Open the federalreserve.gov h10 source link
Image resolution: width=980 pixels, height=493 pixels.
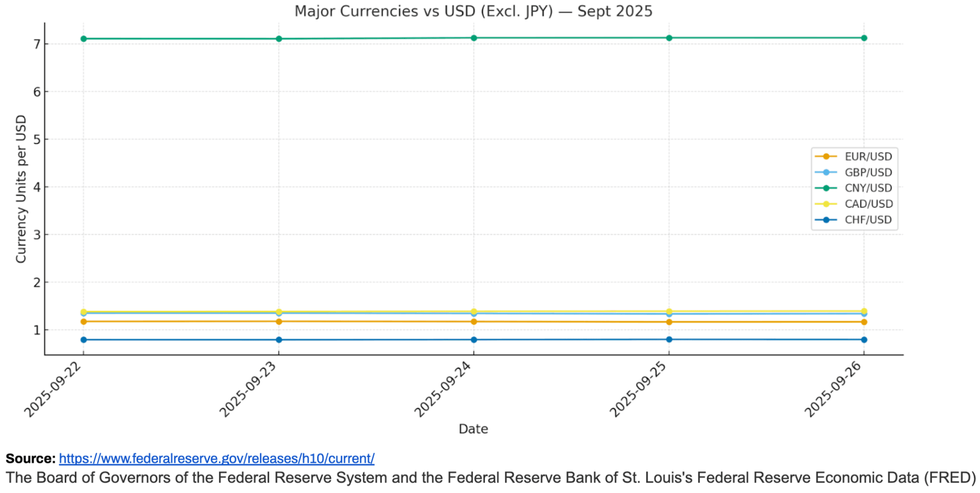tap(216, 458)
